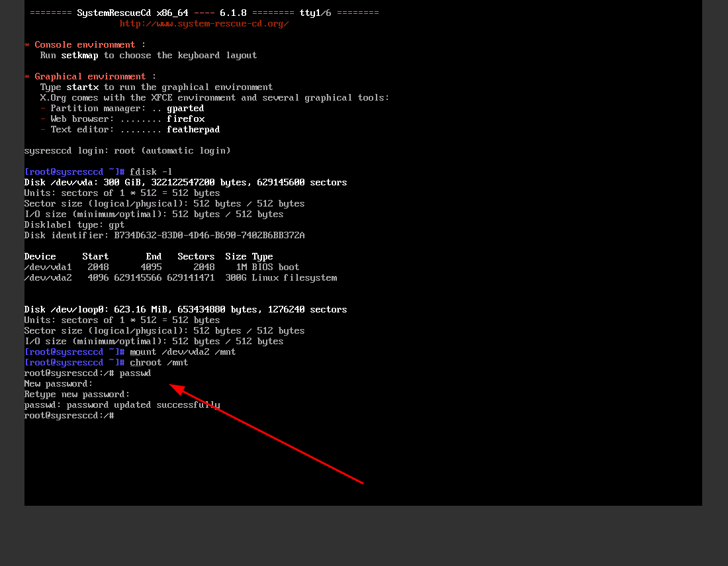The height and width of the screenshot is (566, 728).
Task: Click the "300G" size cell
Action: click(x=236, y=278)
